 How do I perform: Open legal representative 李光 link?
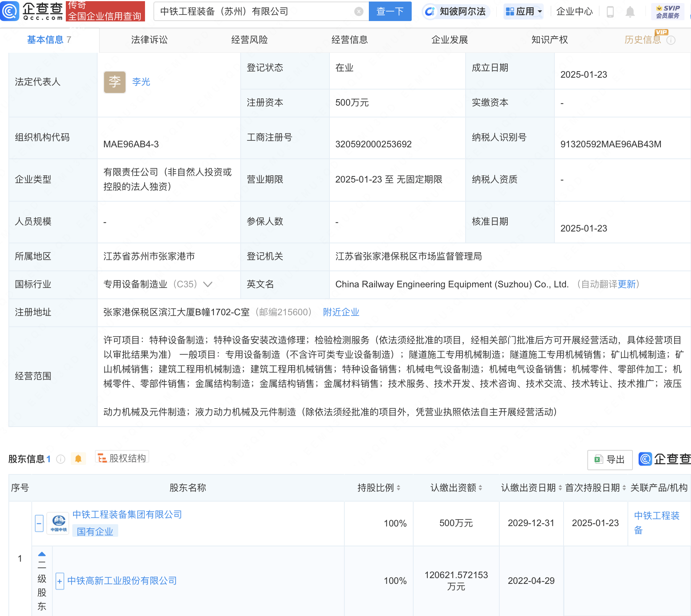[141, 82]
